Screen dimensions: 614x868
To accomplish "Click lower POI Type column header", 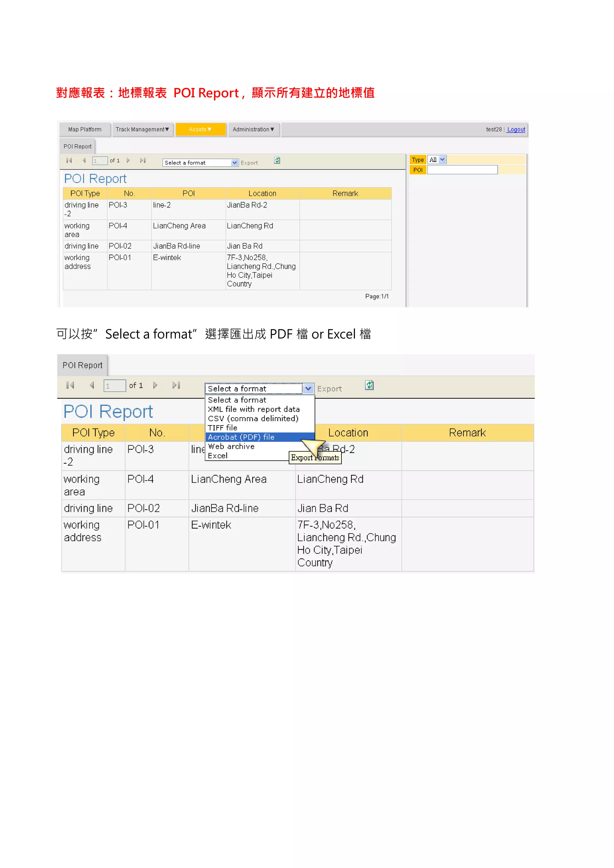I will [x=94, y=432].
